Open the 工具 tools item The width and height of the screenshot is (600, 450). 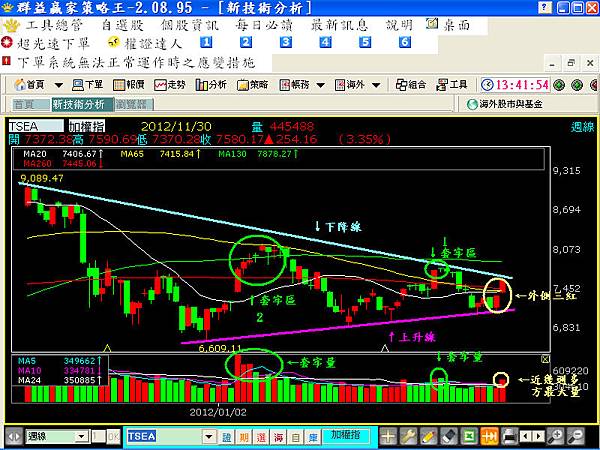452,85
